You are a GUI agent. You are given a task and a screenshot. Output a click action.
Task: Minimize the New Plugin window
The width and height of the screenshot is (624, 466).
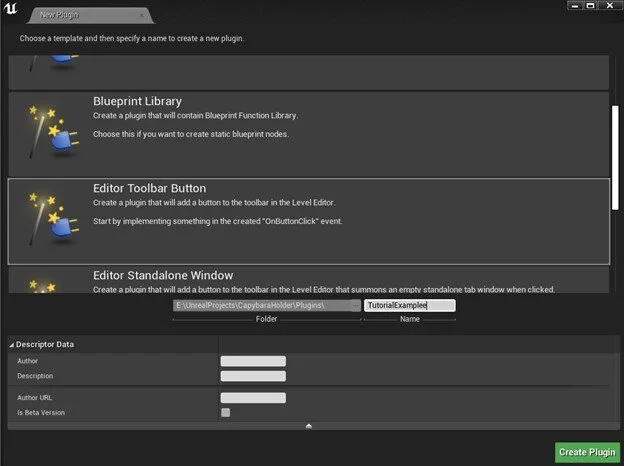(575, 6)
